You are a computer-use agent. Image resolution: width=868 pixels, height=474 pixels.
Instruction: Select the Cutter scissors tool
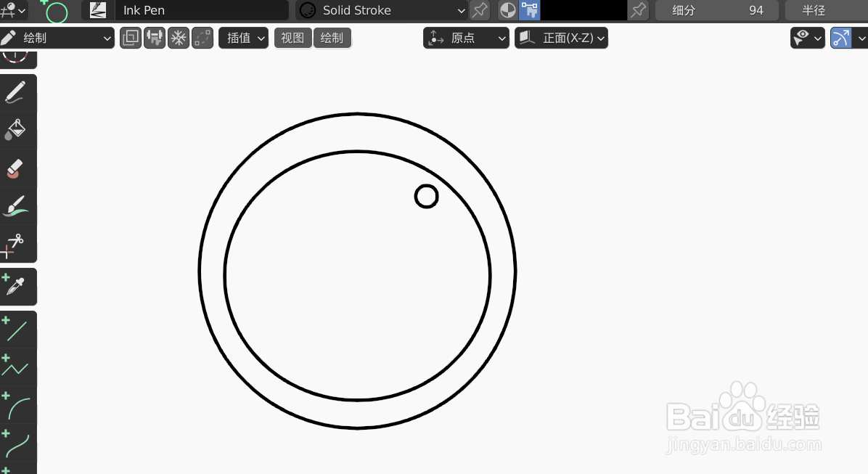point(17,244)
